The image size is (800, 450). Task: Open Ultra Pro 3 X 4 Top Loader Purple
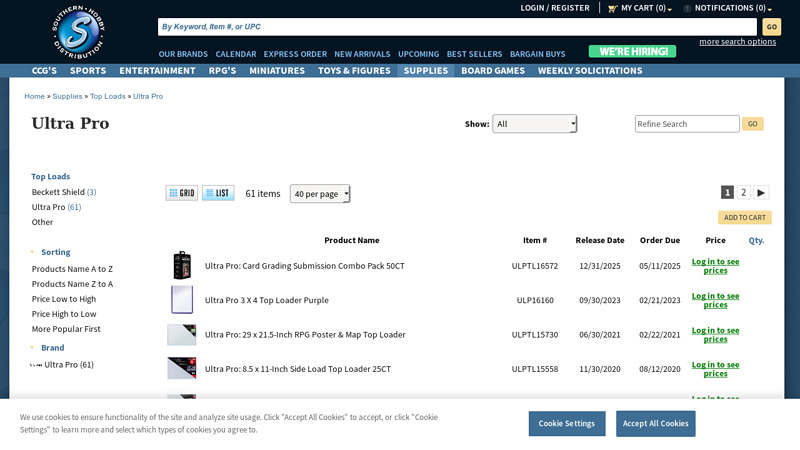(267, 300)
